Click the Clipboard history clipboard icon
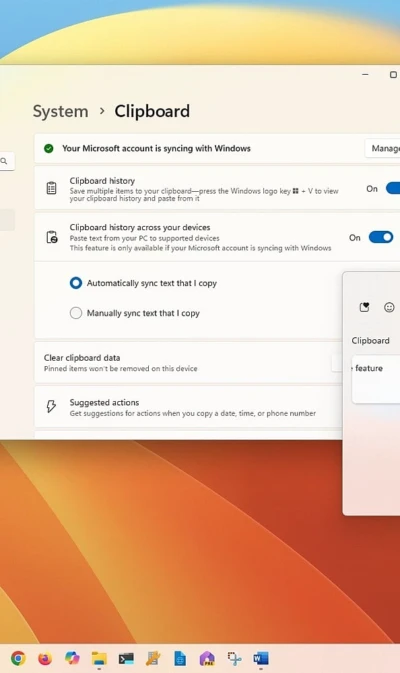 click(x=52, y=188)
